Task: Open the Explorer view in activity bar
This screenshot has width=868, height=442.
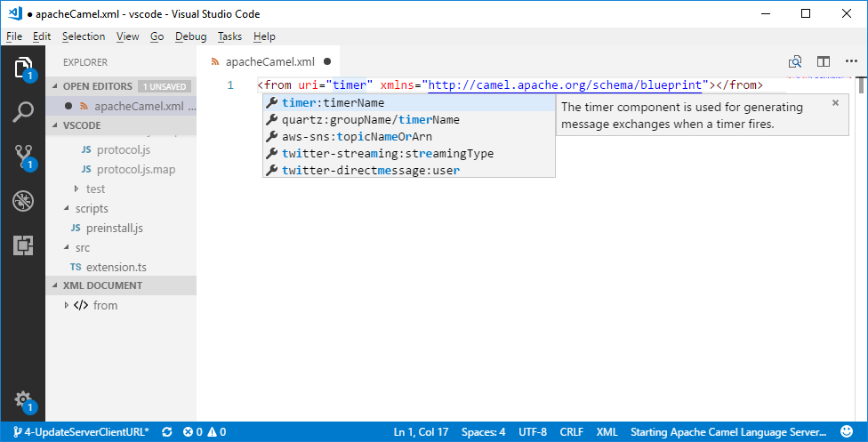Action: click(x=23, y=68)
